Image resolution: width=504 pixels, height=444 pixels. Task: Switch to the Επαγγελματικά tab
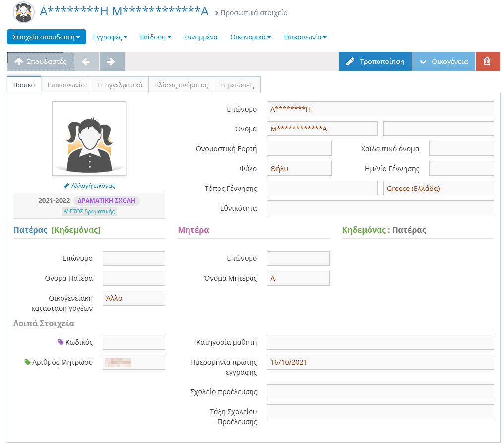tap(120, 85)
